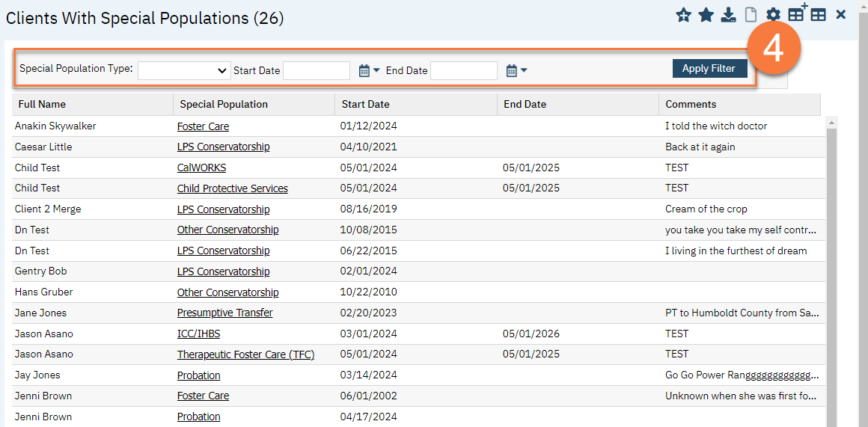Click the add grid view icon
Image resolution: width=868 pixels, height=427 pixels.
pos(796,13)
